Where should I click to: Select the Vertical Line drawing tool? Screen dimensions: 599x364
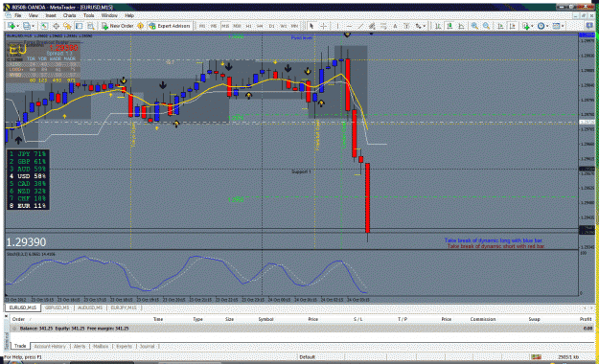pyautogui.click(x=337, y=26)
